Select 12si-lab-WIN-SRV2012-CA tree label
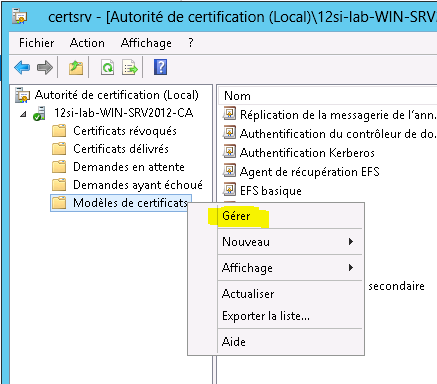This screenshot has height=384, width=437. point(124,113)
